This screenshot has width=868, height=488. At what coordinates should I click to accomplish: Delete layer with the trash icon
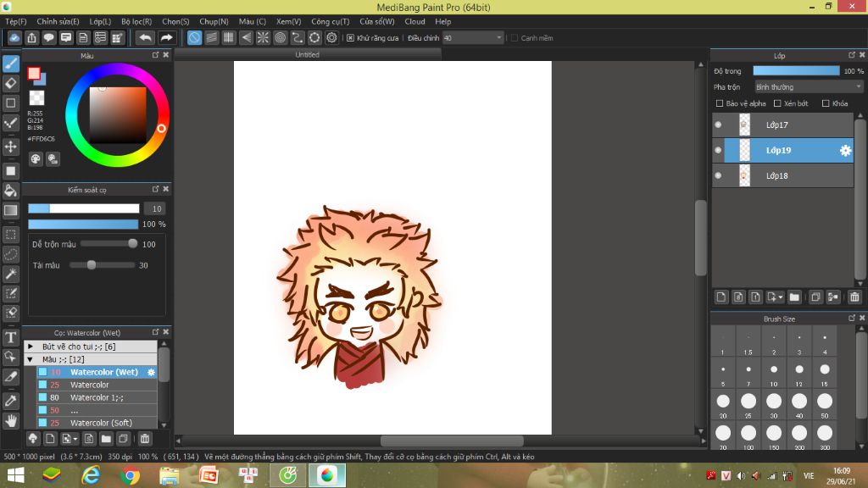point(854,297)
